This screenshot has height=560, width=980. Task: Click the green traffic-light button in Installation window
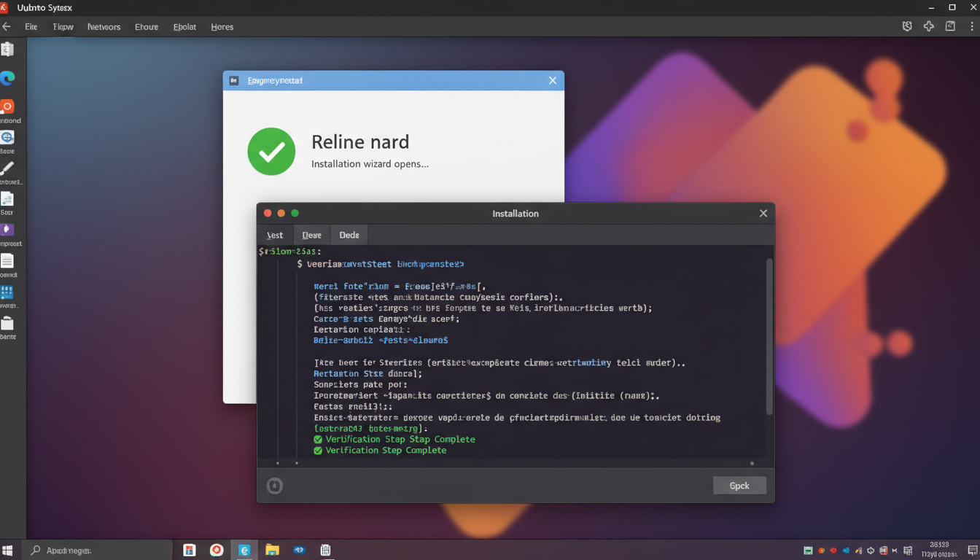point(295,213)
